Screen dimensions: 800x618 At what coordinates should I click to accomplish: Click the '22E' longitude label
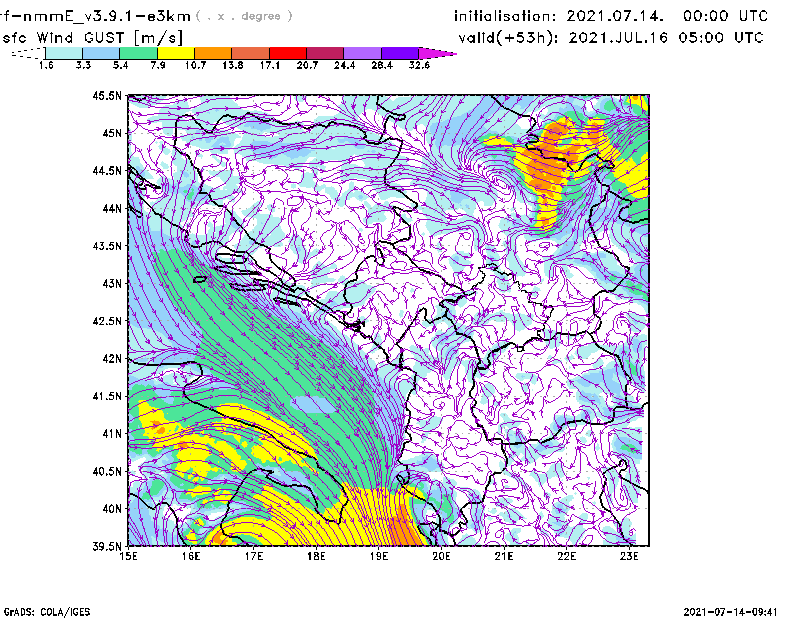566,556
